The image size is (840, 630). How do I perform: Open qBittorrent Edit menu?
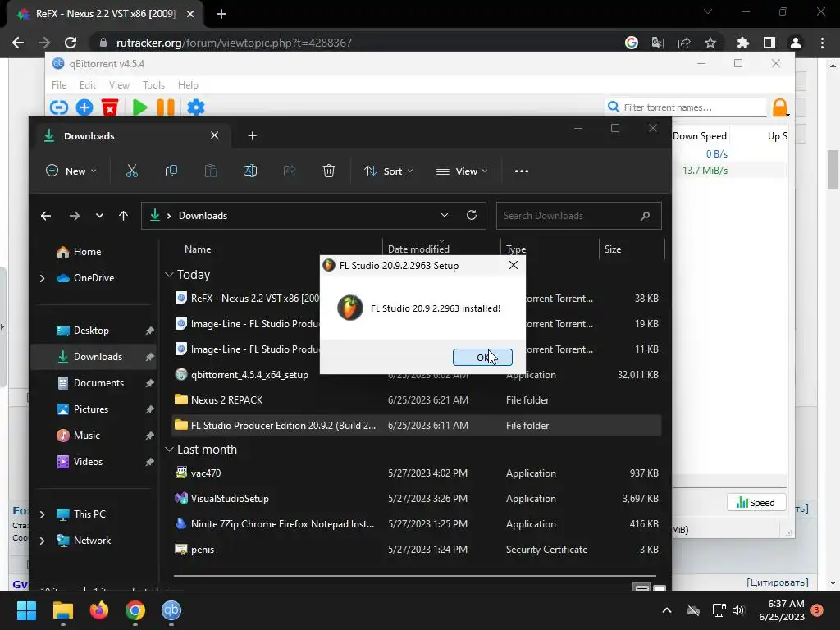87,85
